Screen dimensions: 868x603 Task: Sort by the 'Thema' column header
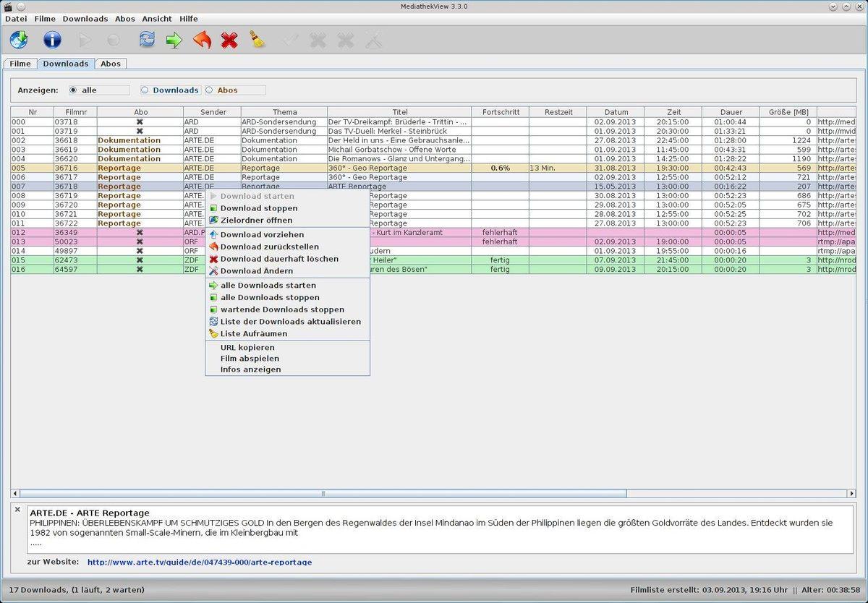pos(284,112)
